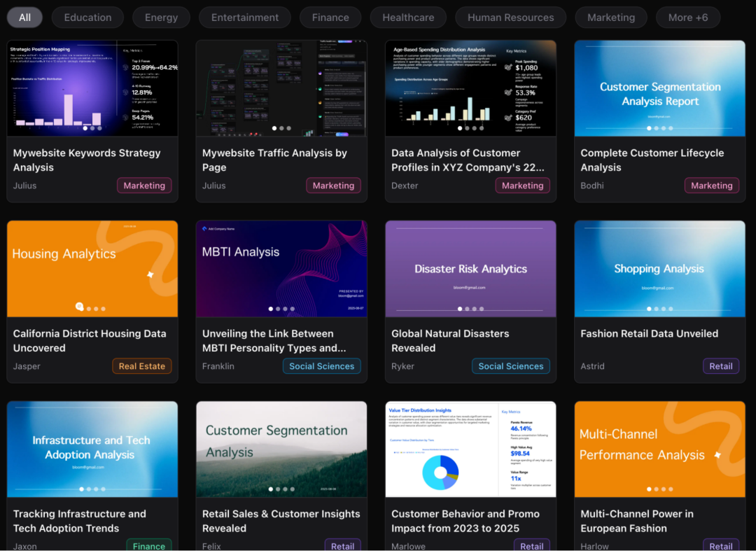The width and height of the screenshot is (756, 551).
Task: Filter templates by Energy
Action: click(161, 18)
